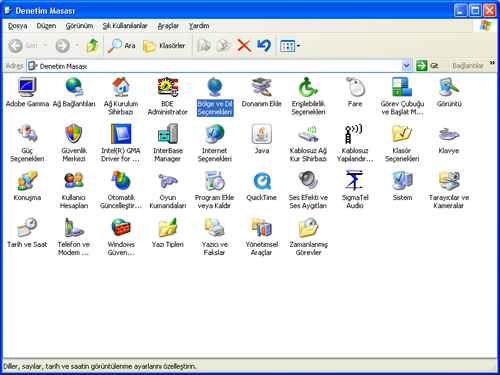
Task: Open the Yardım menu
Action: 199,26
